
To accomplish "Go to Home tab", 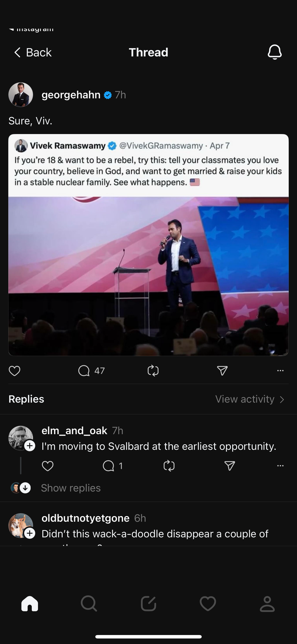I will click(30, 603).
